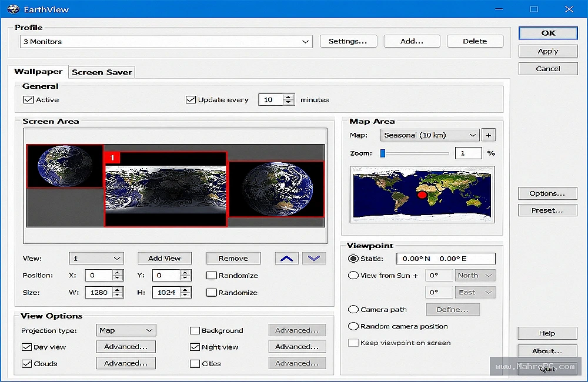Open the North direction dropdown
This screenshot has width=588, height=382.
[475, 276]
